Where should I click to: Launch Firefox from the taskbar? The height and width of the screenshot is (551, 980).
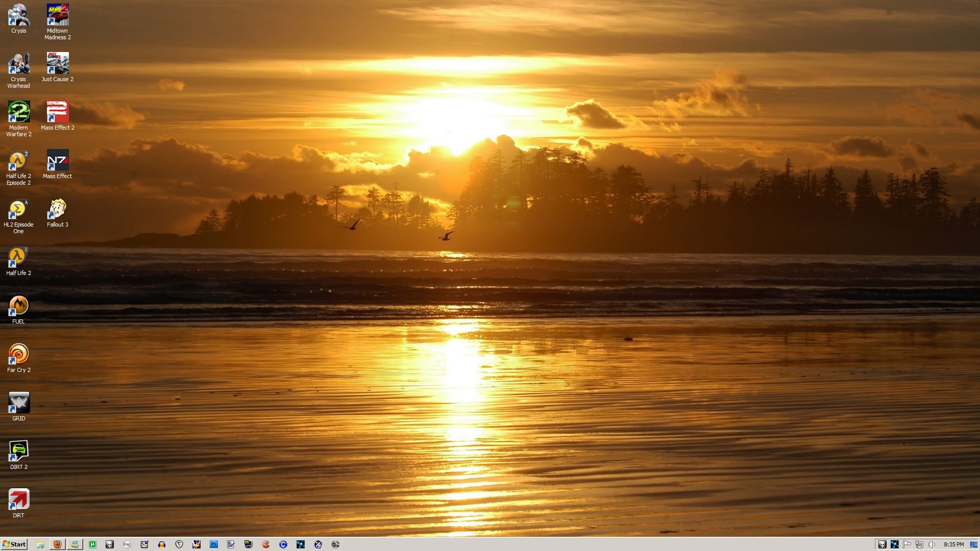pos(57,544)
